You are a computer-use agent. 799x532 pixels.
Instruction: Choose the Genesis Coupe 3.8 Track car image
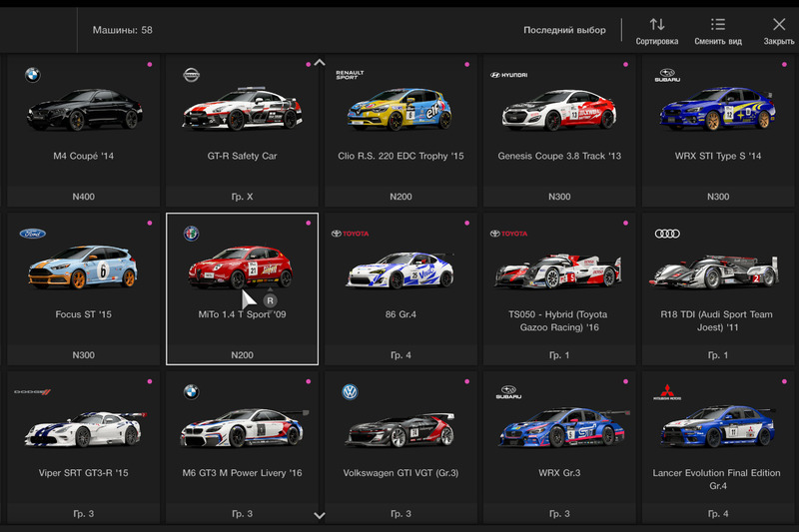pyautogui.click(x=559, y=110)
